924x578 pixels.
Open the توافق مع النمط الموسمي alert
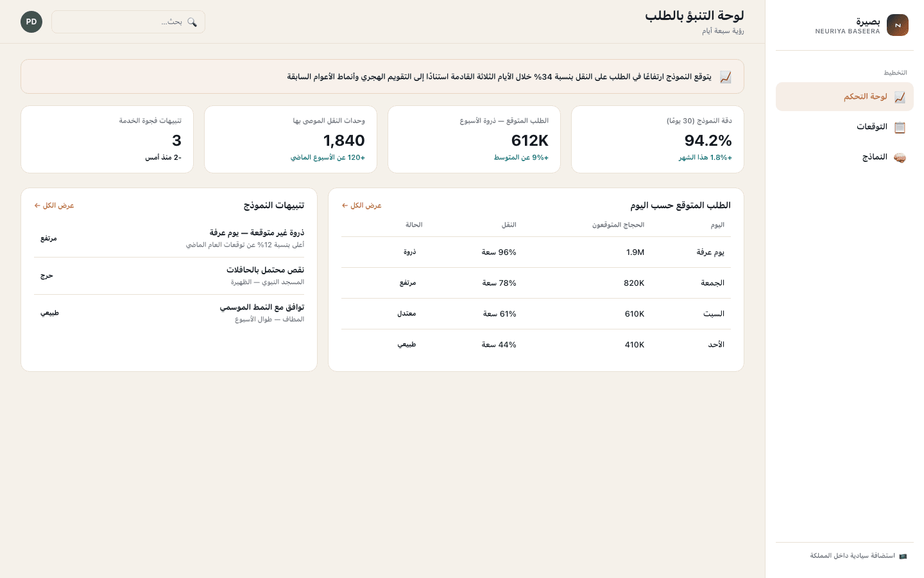[x=169, y=313]
